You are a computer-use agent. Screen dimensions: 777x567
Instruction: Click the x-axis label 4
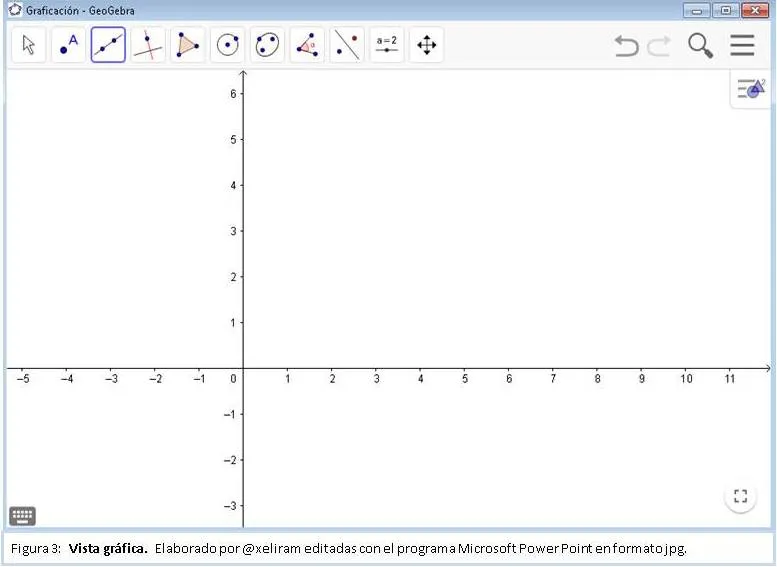(x=421, y=379)
